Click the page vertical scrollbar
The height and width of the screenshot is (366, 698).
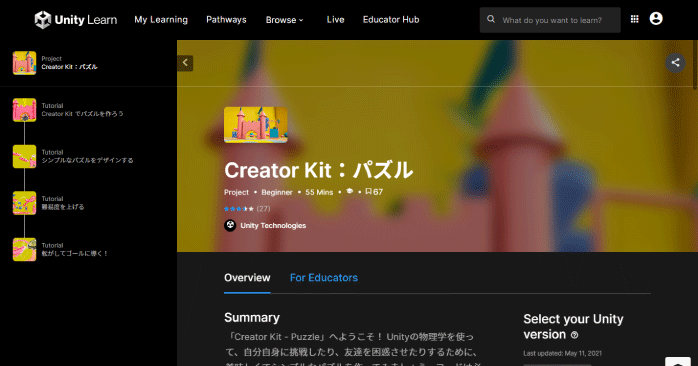coord(695,65)
